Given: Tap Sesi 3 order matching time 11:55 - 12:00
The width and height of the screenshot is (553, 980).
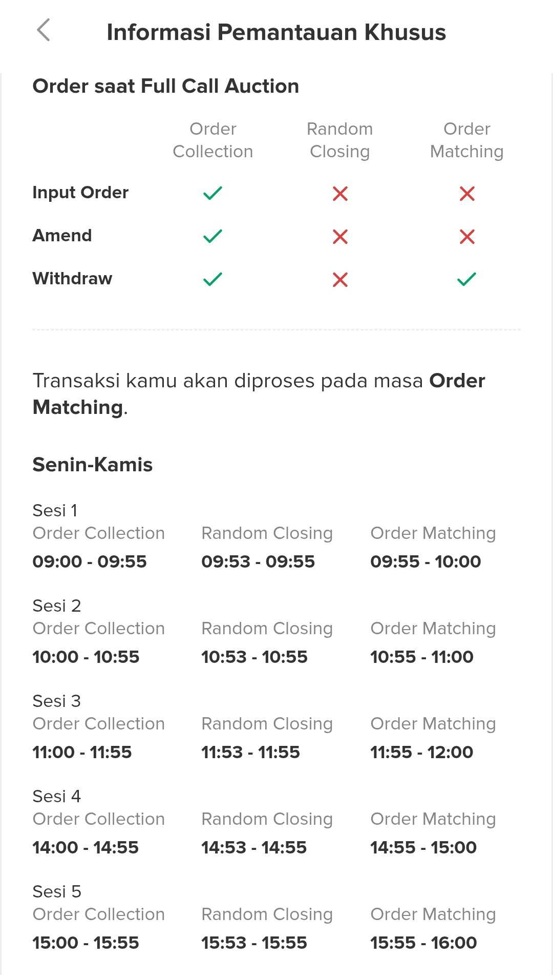Looking at the screenshot, I should (x=422, y=752).
